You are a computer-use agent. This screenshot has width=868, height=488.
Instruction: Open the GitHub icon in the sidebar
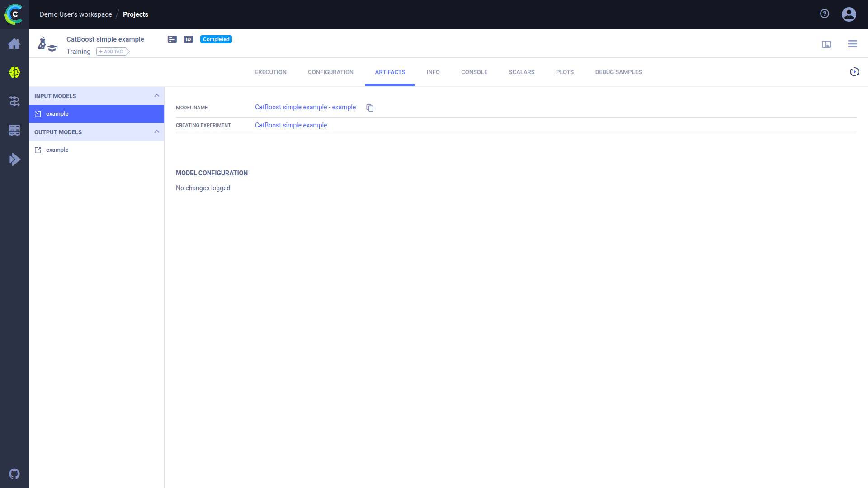14,474
